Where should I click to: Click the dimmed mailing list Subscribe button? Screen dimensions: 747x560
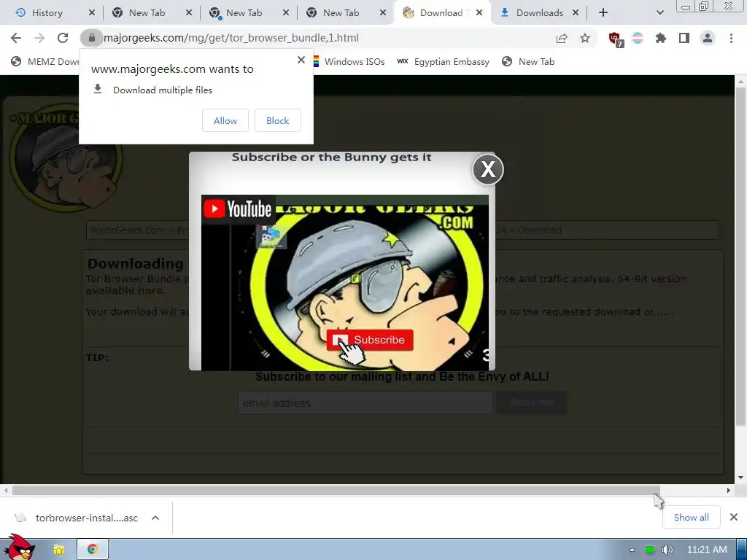(532, 402)
